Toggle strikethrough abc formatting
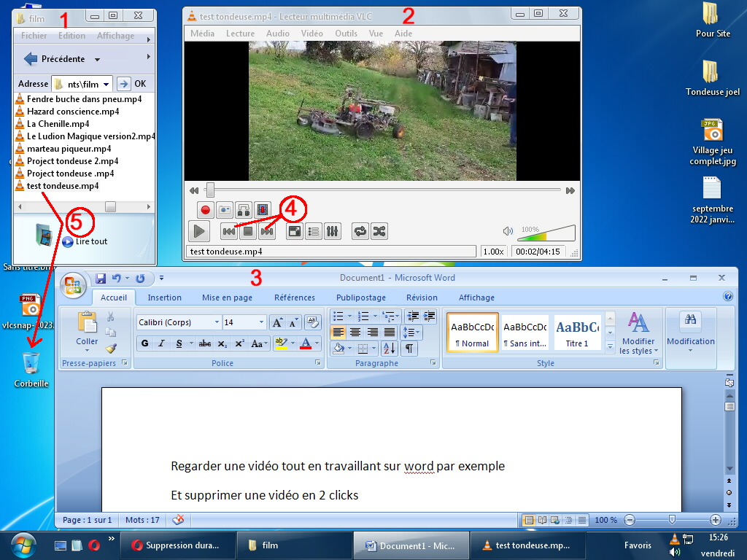Screen dimensions: 747x560 (205, 343)
